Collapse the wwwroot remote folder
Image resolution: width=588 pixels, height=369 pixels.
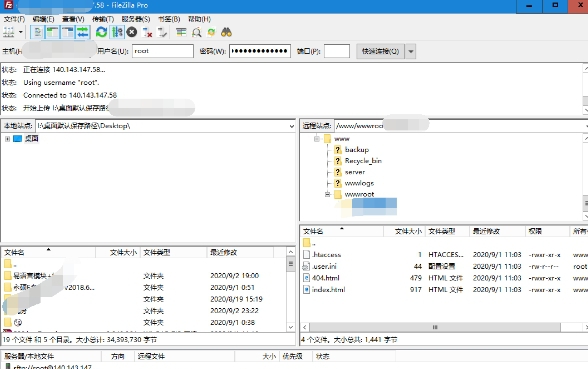coord(327,194)
